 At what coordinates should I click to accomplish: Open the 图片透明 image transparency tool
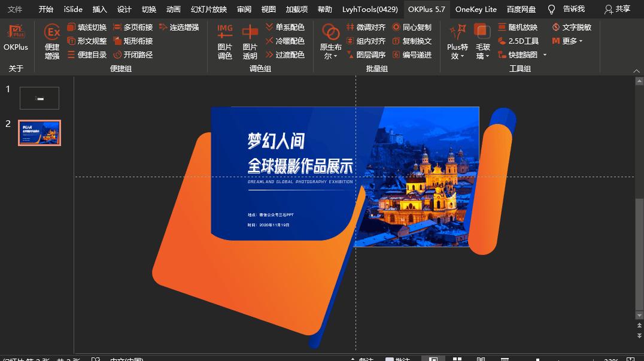[251, 41]
